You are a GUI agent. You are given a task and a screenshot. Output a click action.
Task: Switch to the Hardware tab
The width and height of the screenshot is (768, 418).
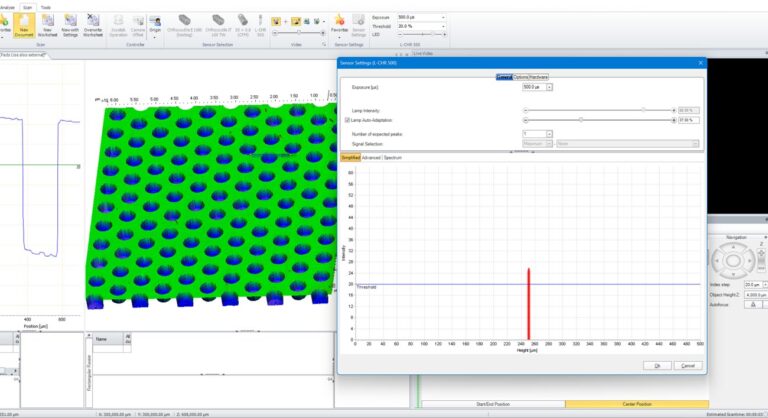[x=538, y=77]
